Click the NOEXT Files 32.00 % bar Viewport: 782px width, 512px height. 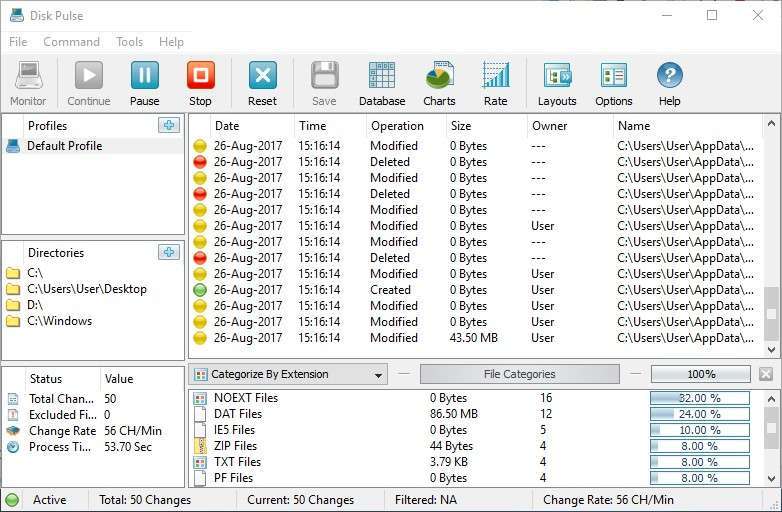(x=700, y=398)
